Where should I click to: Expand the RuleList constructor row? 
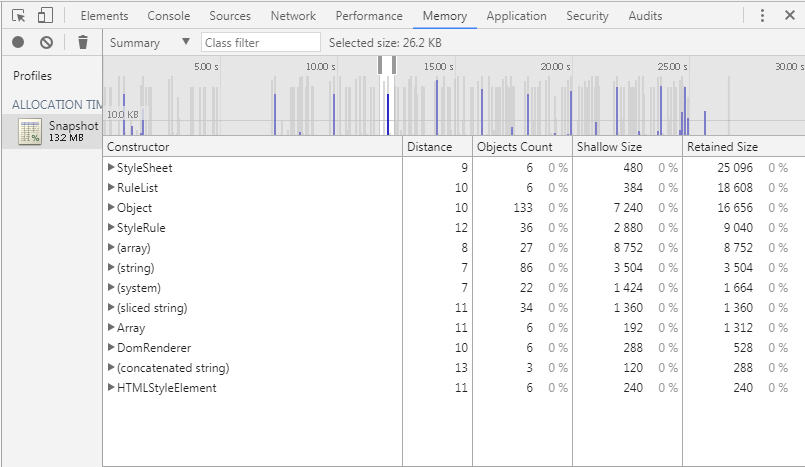110,187
